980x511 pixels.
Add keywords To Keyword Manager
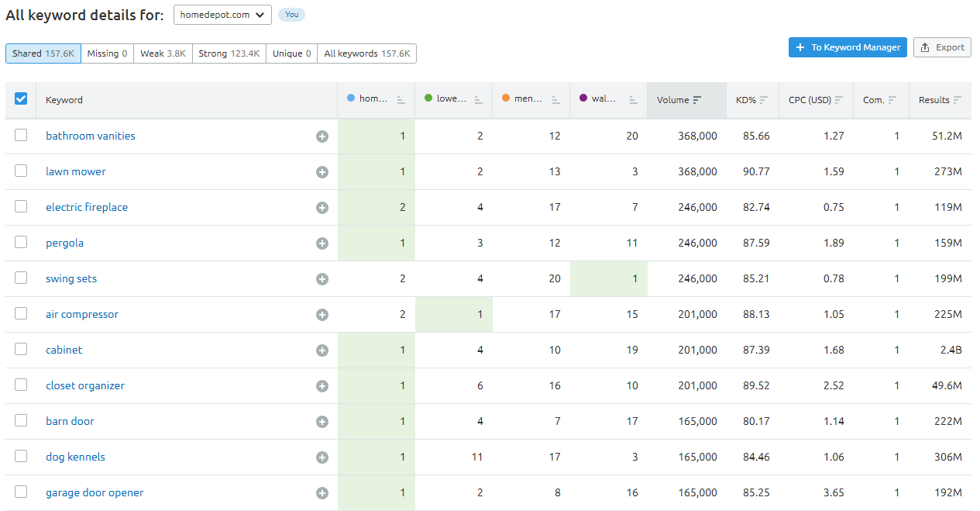848,47
